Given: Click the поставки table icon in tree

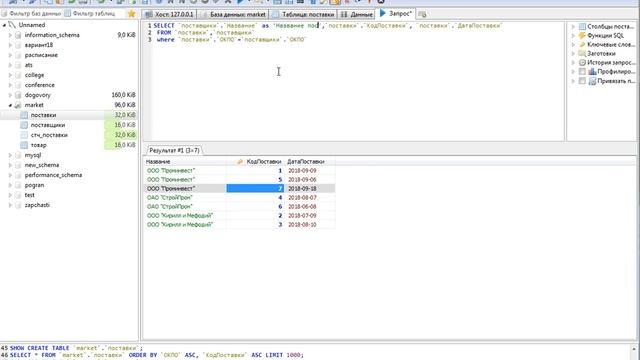Looking at the screenshot, I should pyautogui.click(x=24, y=115).
